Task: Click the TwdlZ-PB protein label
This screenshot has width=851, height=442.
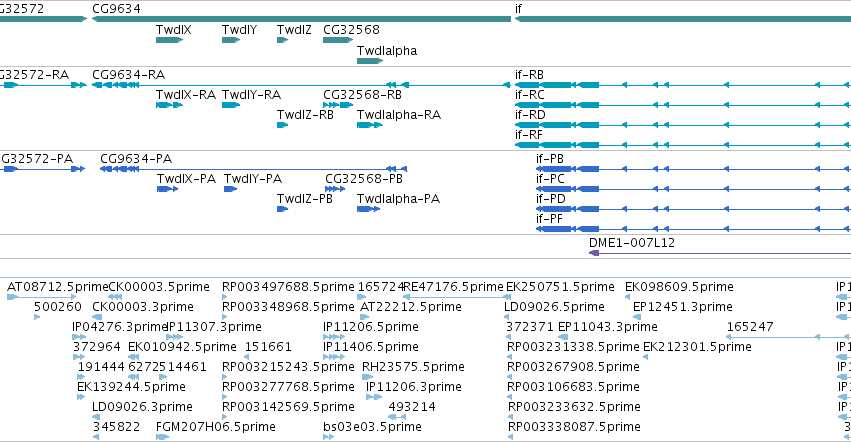Action: (x=304, y=199)
